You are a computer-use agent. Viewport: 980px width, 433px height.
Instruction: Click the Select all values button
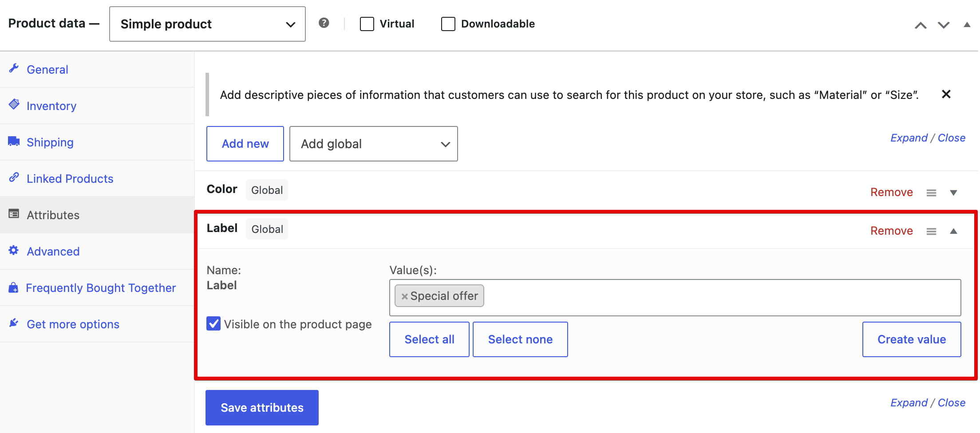click(429, 339)
